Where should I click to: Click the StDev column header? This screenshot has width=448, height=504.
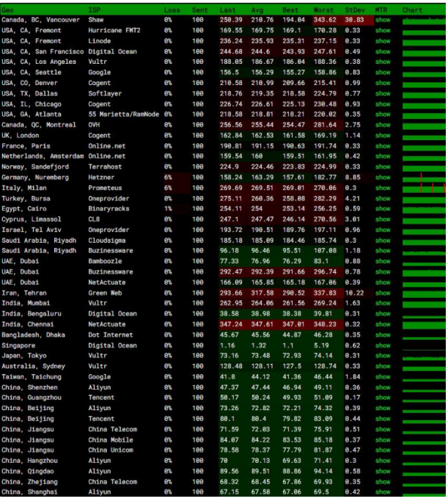[x=355, y=10]
